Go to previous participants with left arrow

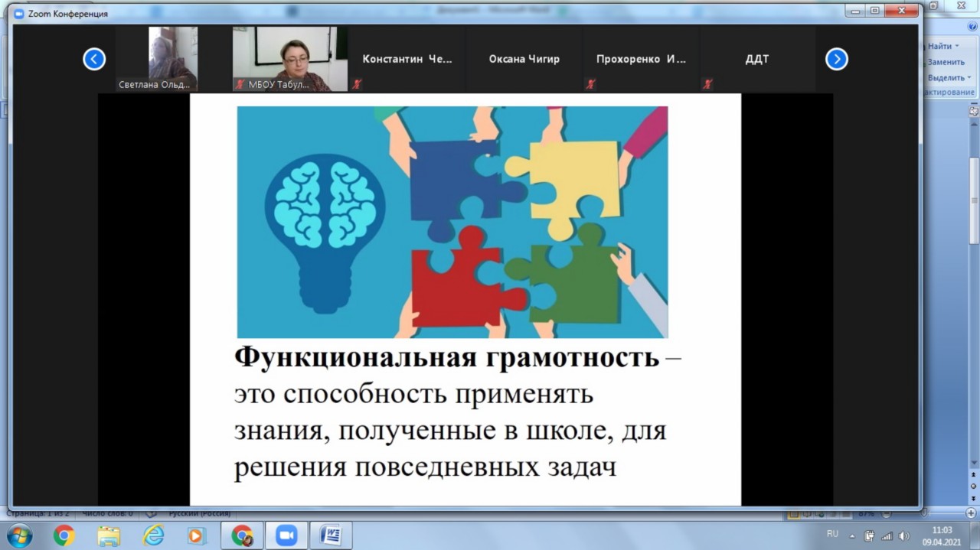94,59
